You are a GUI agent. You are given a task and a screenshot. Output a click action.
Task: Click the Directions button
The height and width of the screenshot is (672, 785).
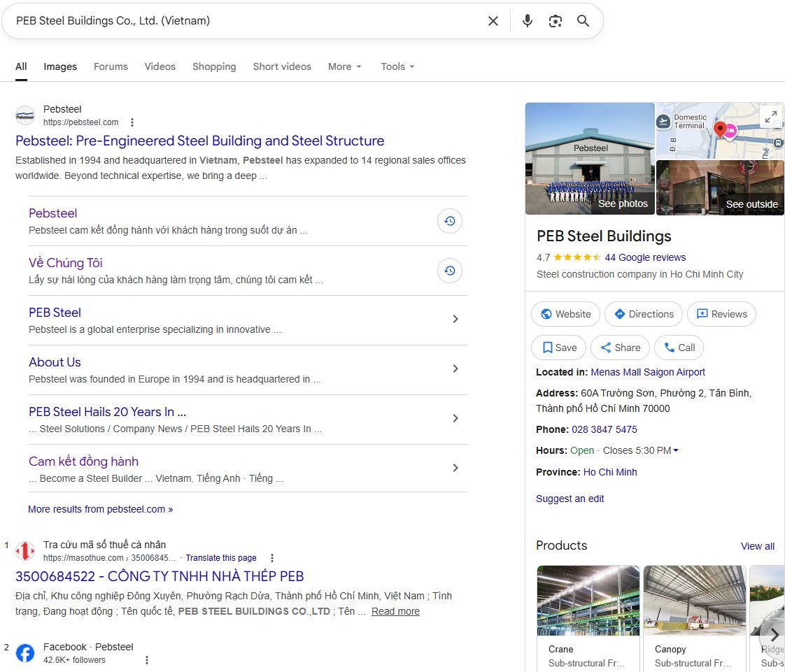[x=644, y=314]
